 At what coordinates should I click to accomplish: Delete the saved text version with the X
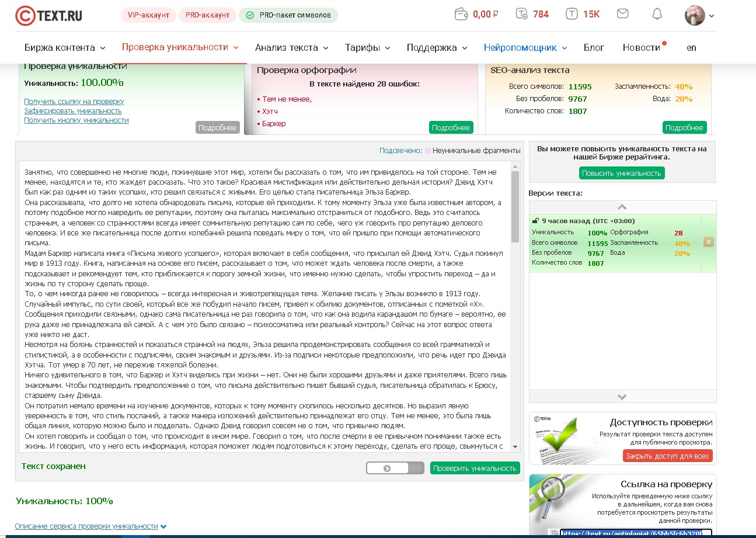pos(709,242)
